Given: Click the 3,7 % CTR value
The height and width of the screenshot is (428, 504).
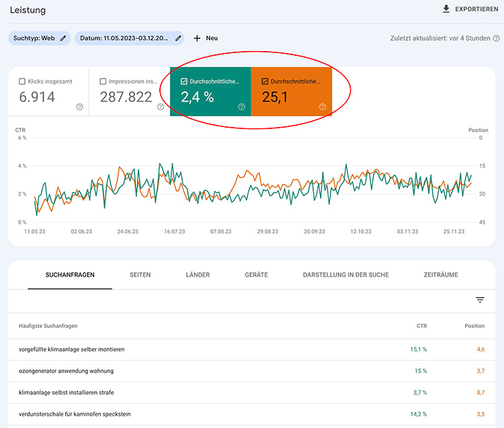Looking at the screenshot, I should pyautogui.click(x=420, y=392).
